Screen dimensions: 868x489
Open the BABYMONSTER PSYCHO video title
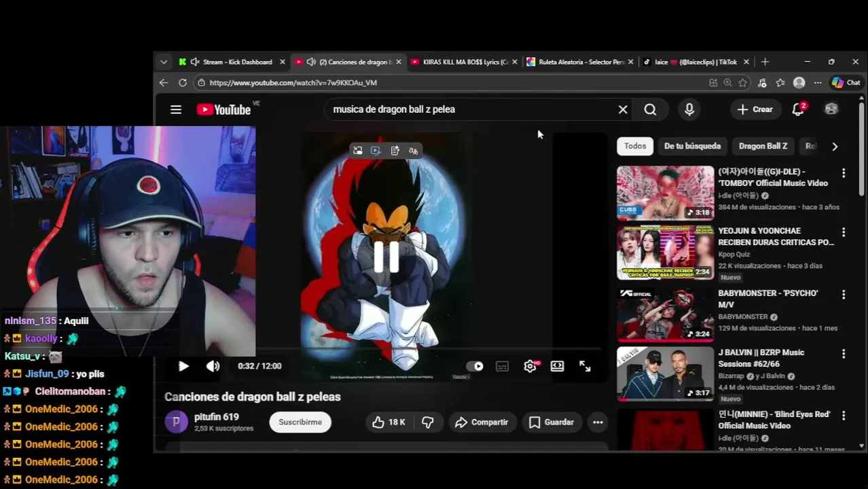pos(768,299)
